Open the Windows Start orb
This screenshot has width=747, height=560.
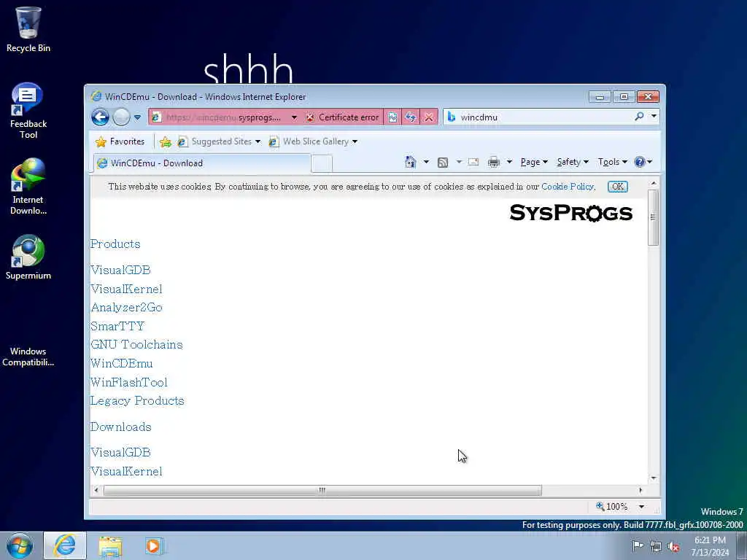point(20,545)
